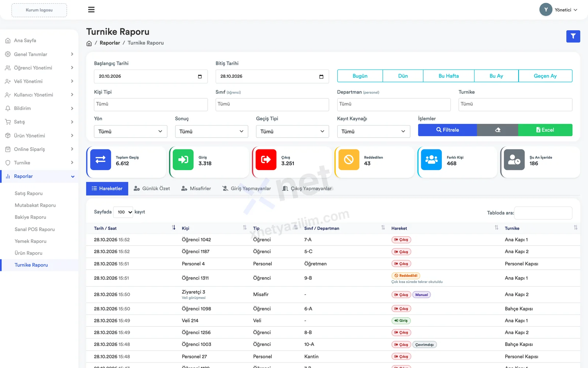This screenshot has width=588, height=368.
Task: Switch to the Misafirler tab
Action: 196,188
